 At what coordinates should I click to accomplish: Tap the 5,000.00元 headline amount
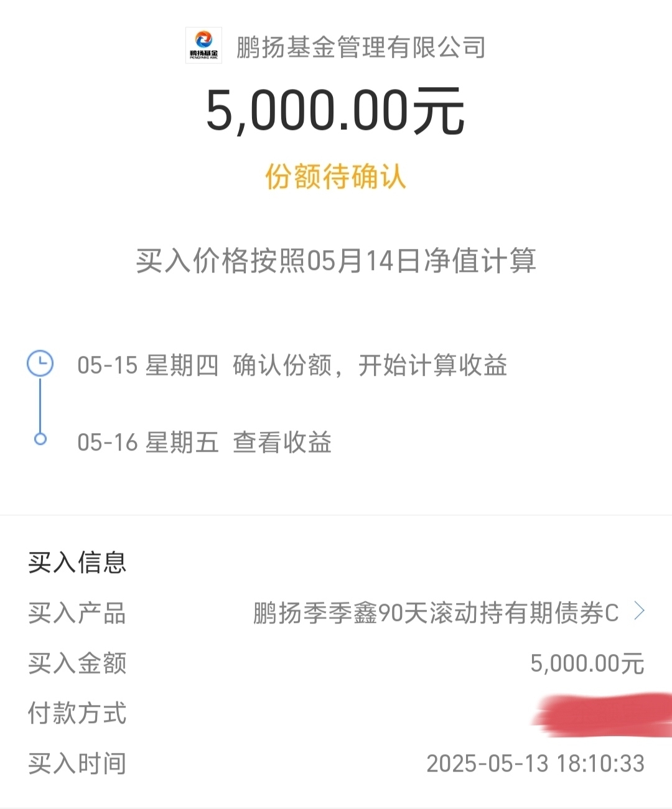(335, 111)
